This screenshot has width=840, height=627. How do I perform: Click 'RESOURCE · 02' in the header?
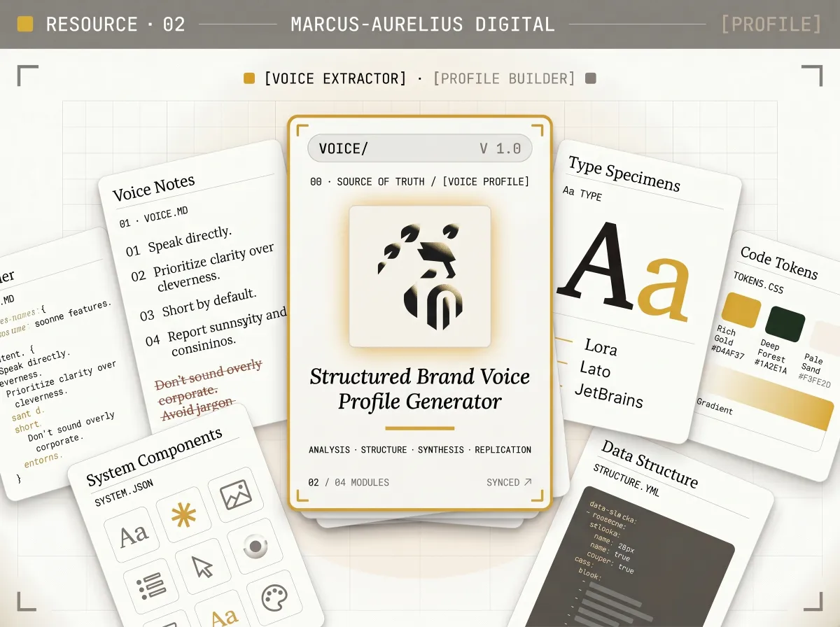pos(115,24)
